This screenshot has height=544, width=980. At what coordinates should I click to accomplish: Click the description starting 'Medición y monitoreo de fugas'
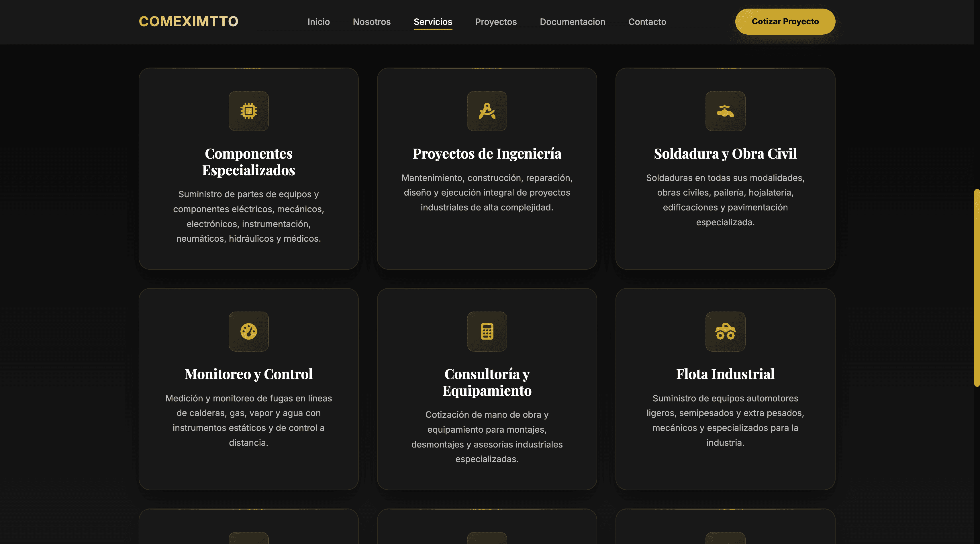[x=248, y=420]
